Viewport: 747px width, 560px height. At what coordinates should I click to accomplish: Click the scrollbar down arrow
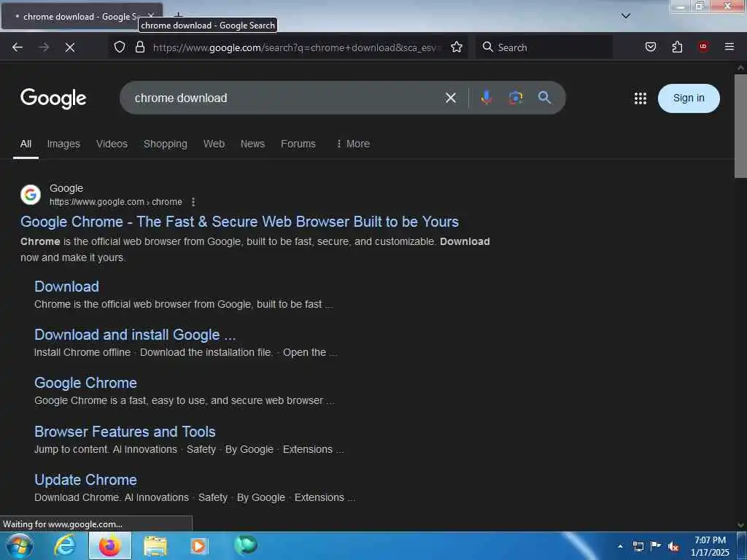pos(740,524)
